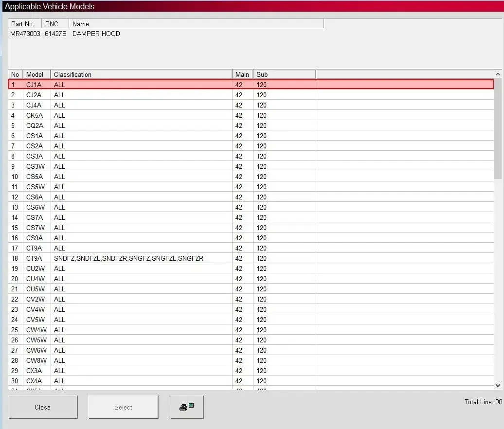Viewport: 504px width, 429px height.
Task: Select the CX4A model row
Action: (x=251, y=381)
